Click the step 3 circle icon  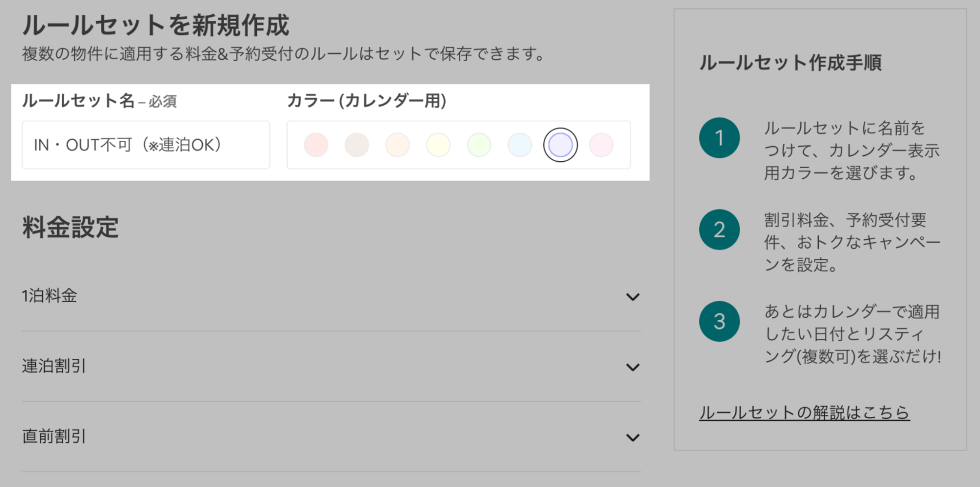point(719,321)
